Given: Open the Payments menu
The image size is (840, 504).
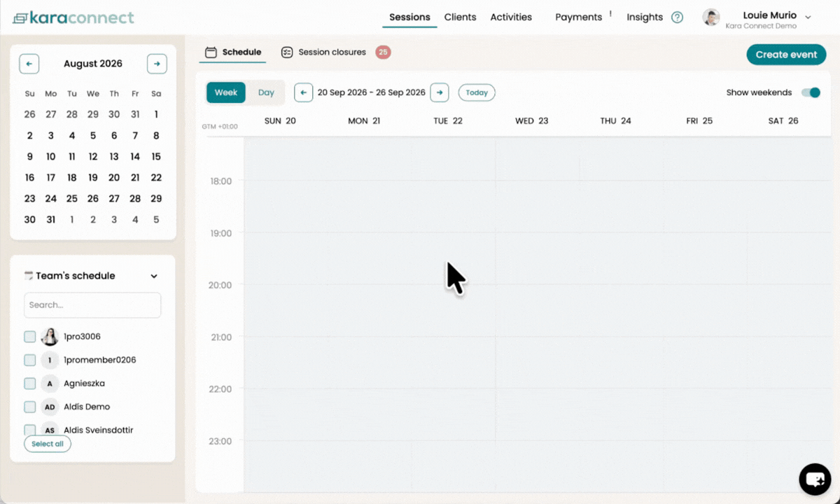Looking at the screenshot, I should [x=578, y=17].
